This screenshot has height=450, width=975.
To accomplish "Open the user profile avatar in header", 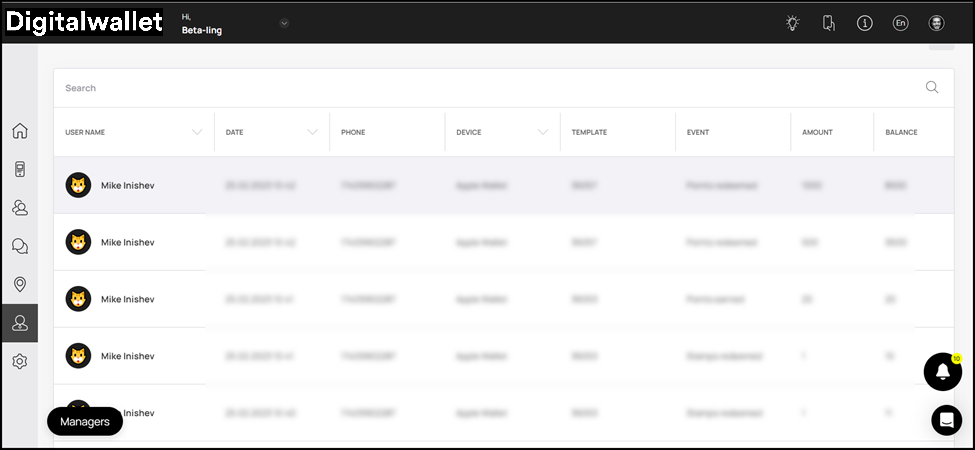I will click(x=937, y=23).
